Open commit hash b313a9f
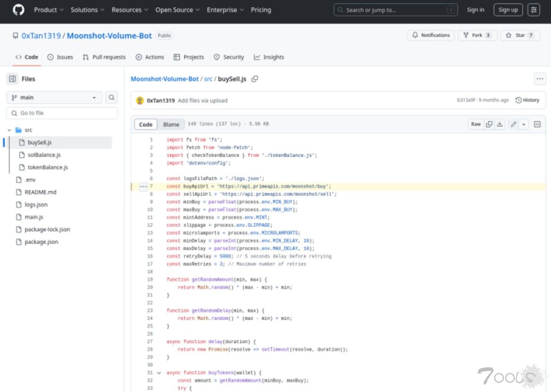 [x=466, y=100]
